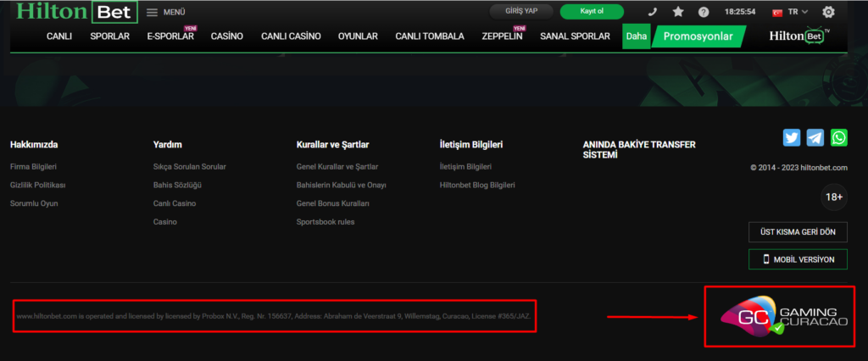Click the Gaming Curacao license logo
868x361 pixels.
pyautogui.click(x=784, y=317)
